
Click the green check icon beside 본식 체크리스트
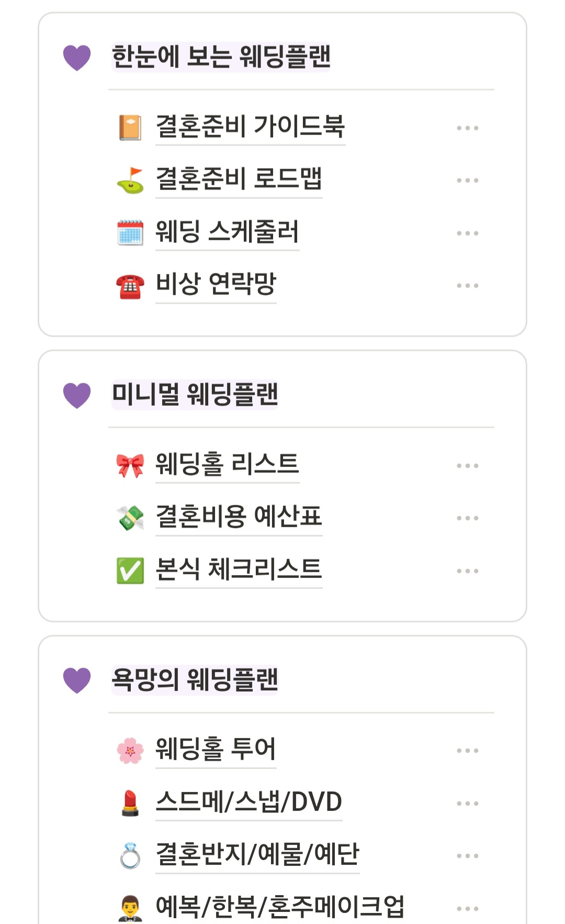point(130,571)
